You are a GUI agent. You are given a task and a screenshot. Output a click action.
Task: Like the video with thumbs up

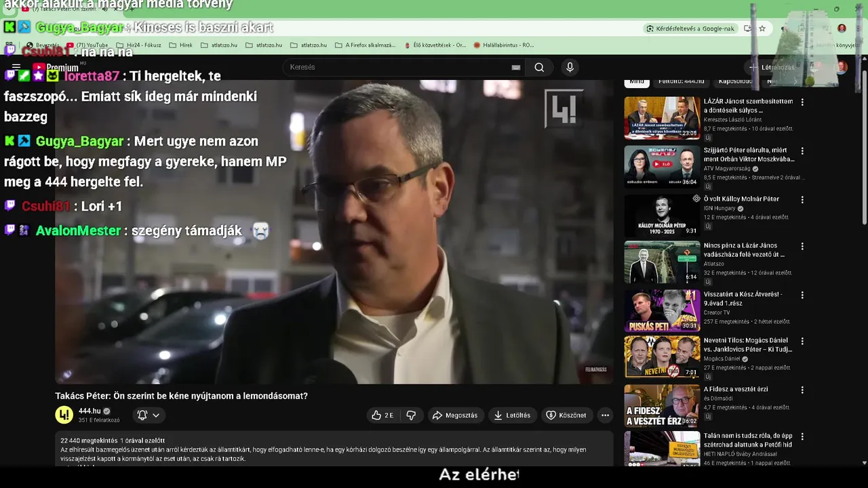[x=383, y=415]
